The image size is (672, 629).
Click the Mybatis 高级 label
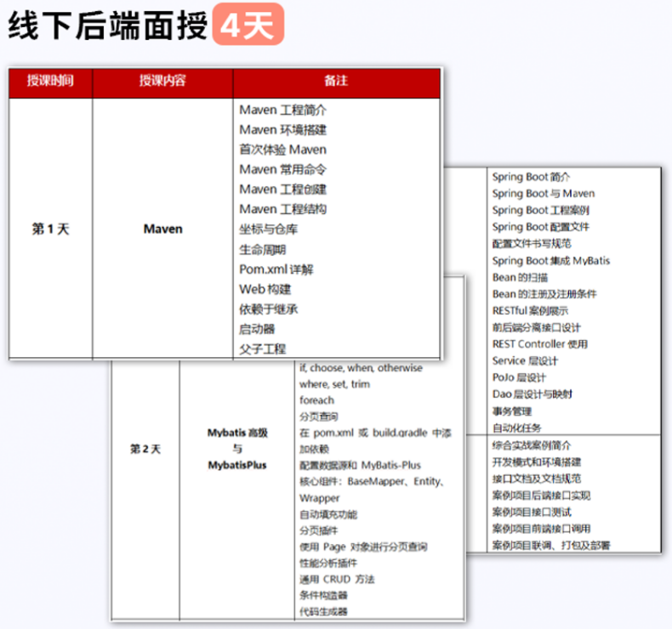[x=237, y=433]
